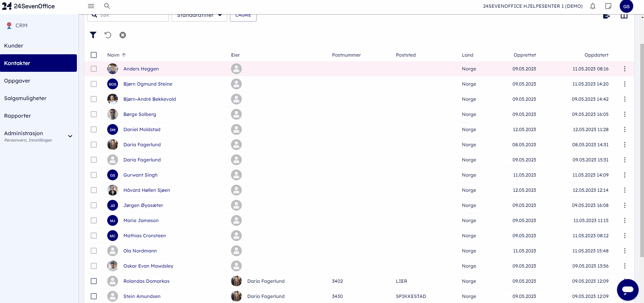This screenshot has width=644, height=303.
Task: Tick the checkbox for Bjørn Ogmund Steine
Action: (94, 84)
